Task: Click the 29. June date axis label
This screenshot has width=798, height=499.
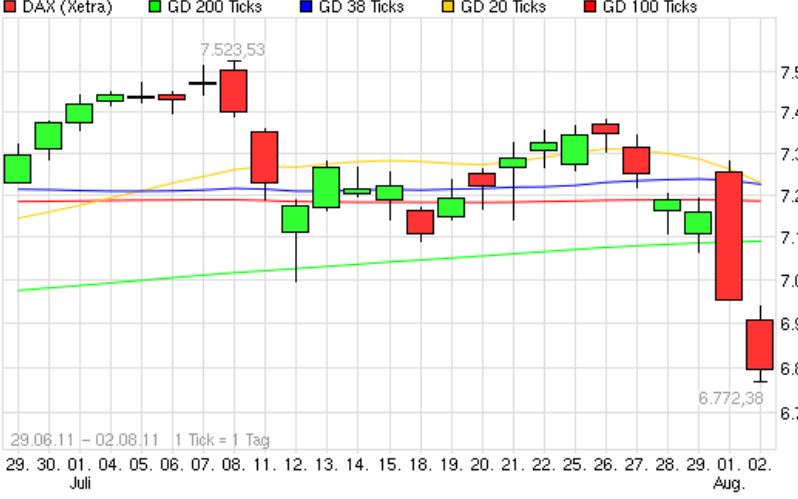Action: pyautogui.click(x=18, y=464)
